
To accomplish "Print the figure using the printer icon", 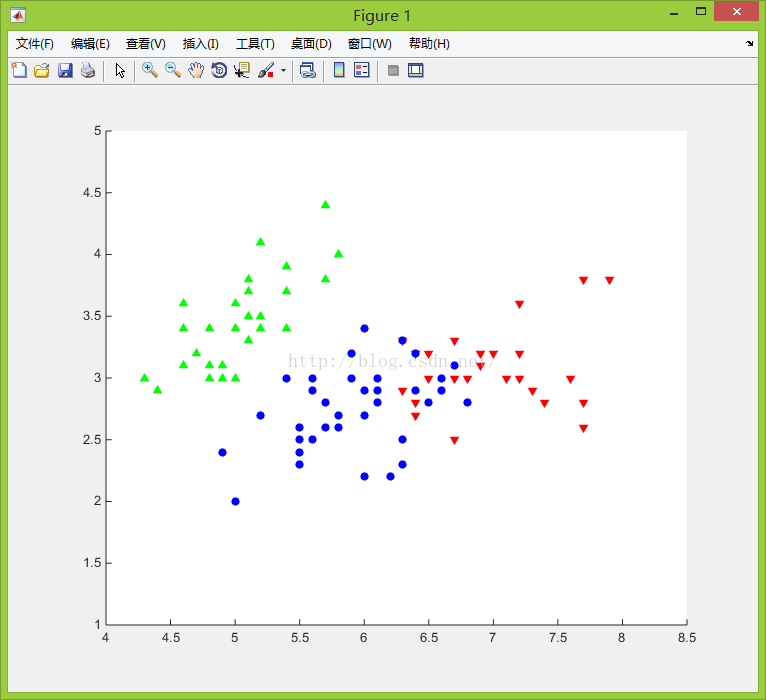I will pos(88,70).
